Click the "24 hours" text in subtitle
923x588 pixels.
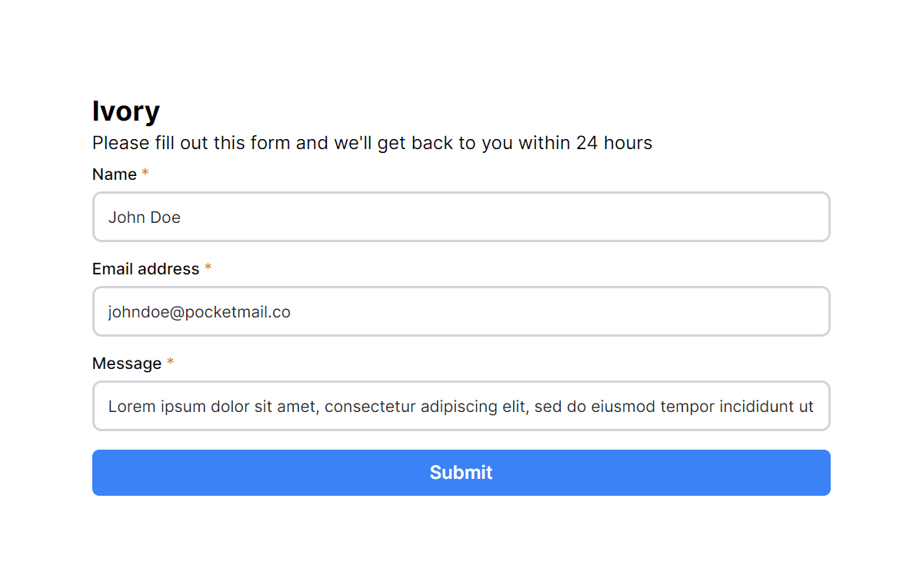pyautogui.click(x=614, y=143)
